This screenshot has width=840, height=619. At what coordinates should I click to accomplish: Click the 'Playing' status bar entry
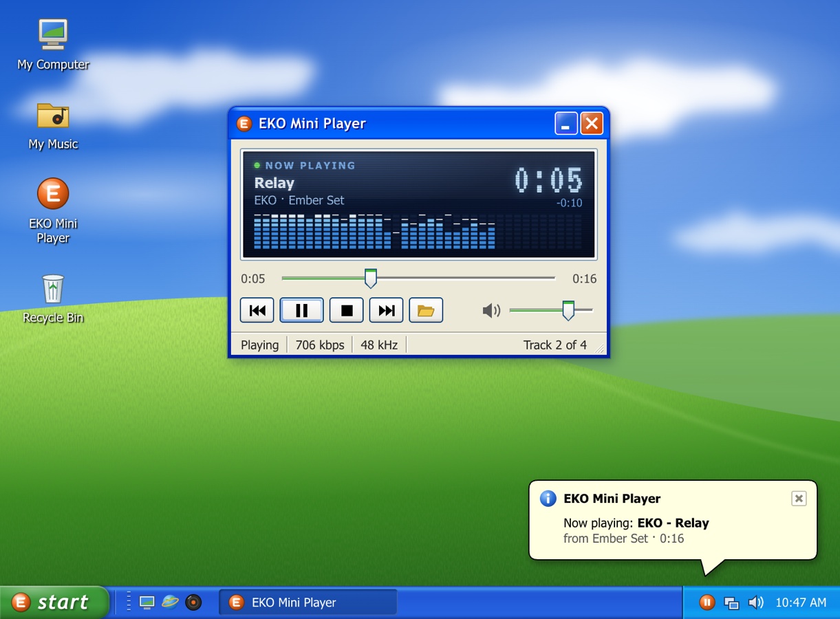coord(260,345)
